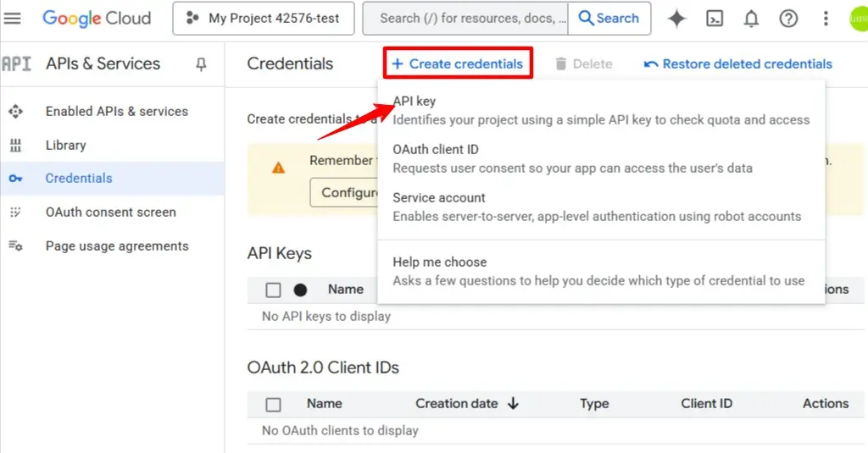Click the API Keys section heading
The height and width of the screenshot is (453, 868).
point(280,253)
